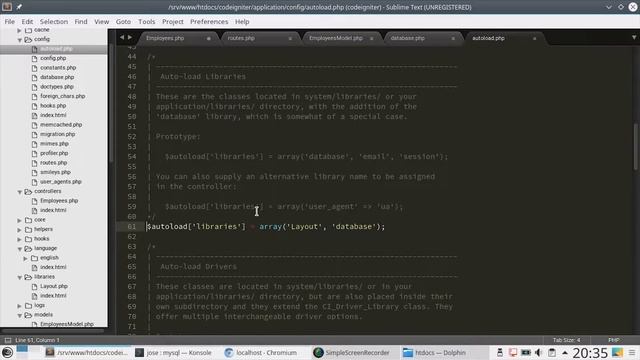Viewport: 640px width, 360px height.
Task: Collapse the config folder
Action: pos(20,40)
